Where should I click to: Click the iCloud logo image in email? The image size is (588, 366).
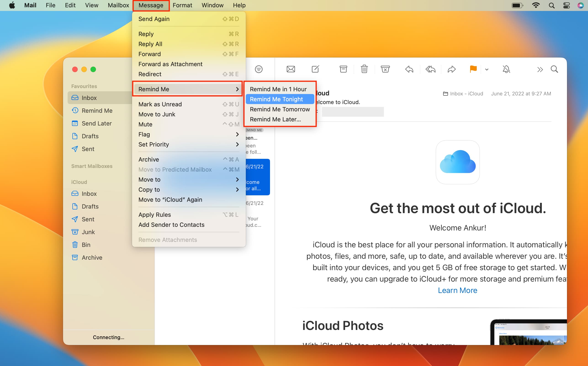[457, 162]
